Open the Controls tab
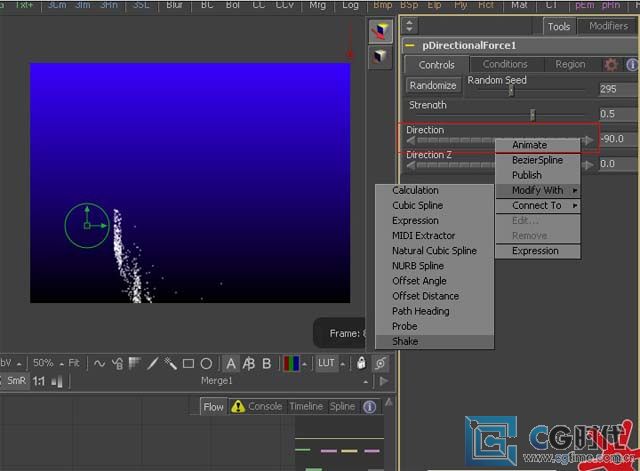 436,65
